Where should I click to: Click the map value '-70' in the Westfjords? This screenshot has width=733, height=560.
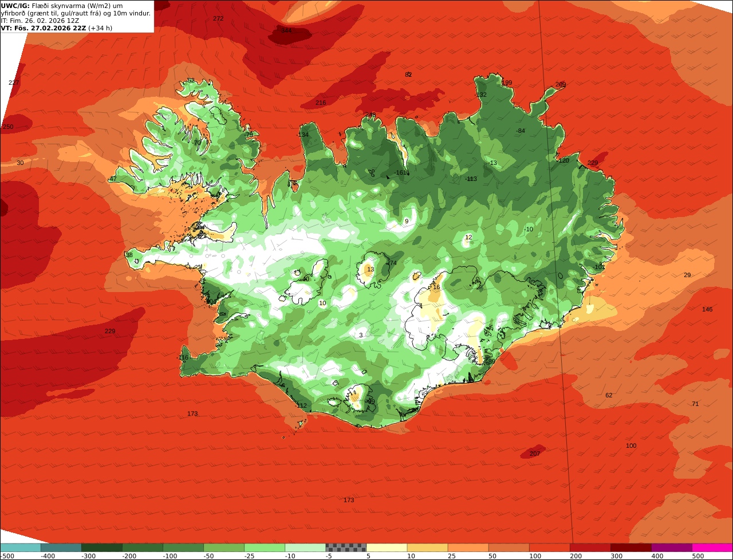click(x=196, y=143)
